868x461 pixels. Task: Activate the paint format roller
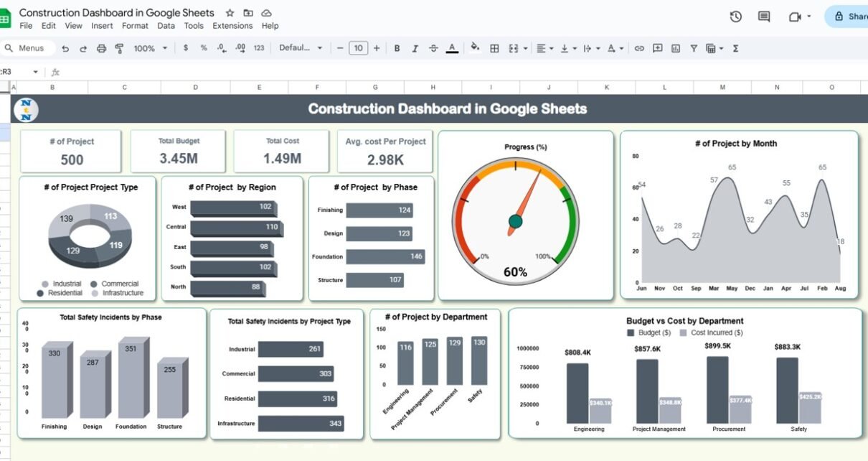(x=119, y=48)
